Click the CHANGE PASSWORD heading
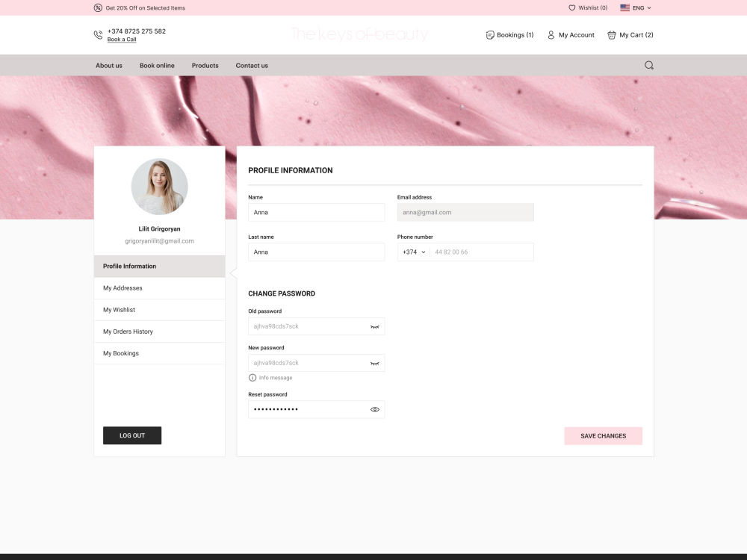Viewport: 747px width, 560px height. [x=282, y=293]
